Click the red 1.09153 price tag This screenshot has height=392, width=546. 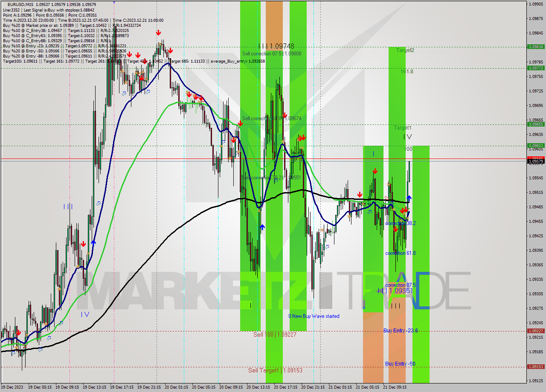click(x=536, y=366)
